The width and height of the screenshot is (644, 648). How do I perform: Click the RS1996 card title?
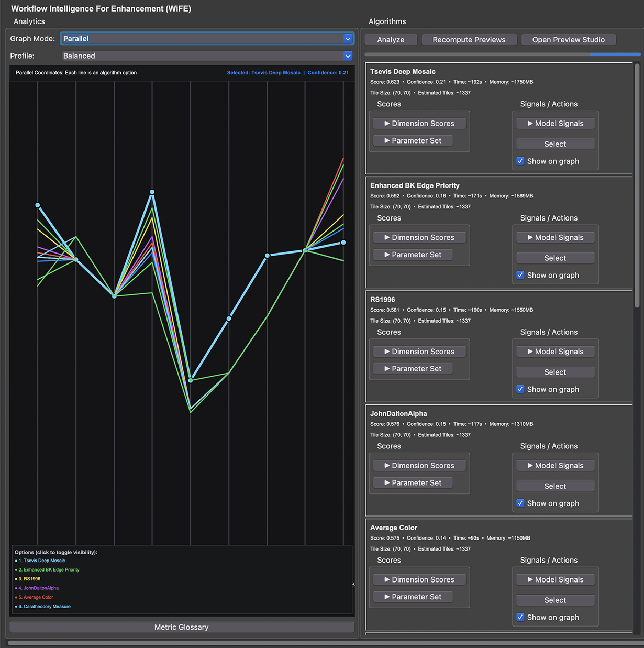click(x=383, y=300)
